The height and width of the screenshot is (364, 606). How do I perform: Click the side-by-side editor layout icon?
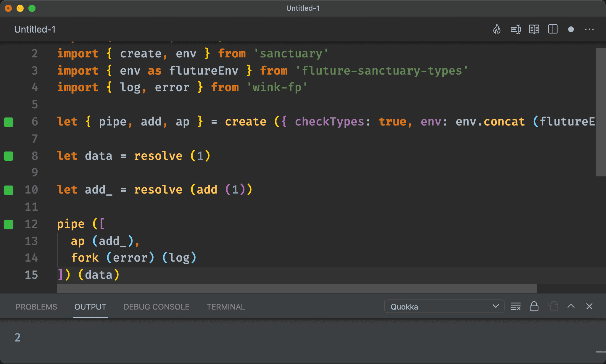[553, 29]
